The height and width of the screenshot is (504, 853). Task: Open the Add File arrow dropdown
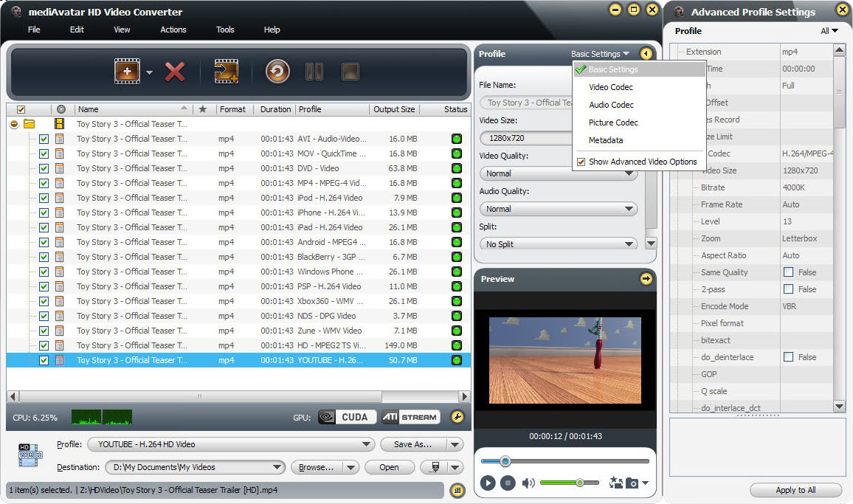(149, 72)
